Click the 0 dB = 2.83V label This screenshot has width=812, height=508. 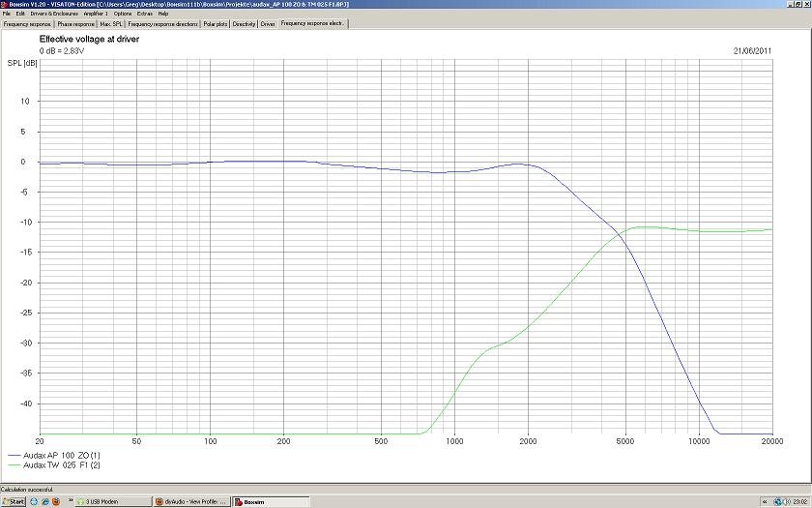61,50
